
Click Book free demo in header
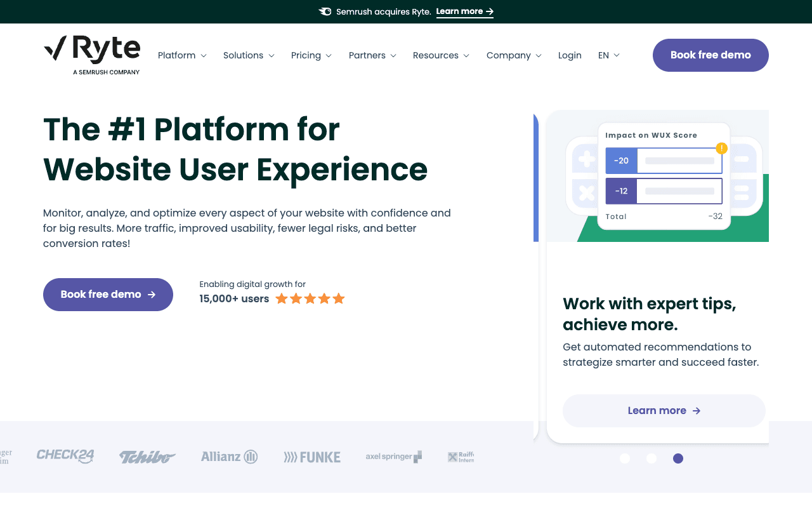click(x=710, y=55)
